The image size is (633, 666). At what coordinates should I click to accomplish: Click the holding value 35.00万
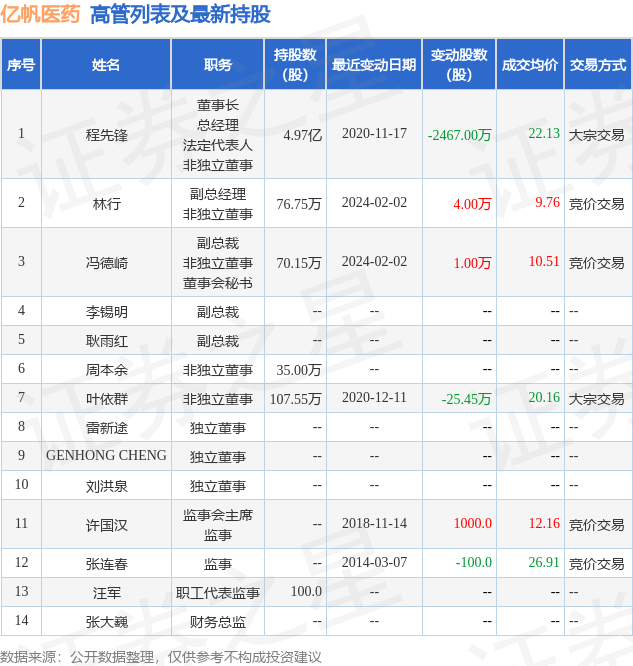click(x=299, y=370)
